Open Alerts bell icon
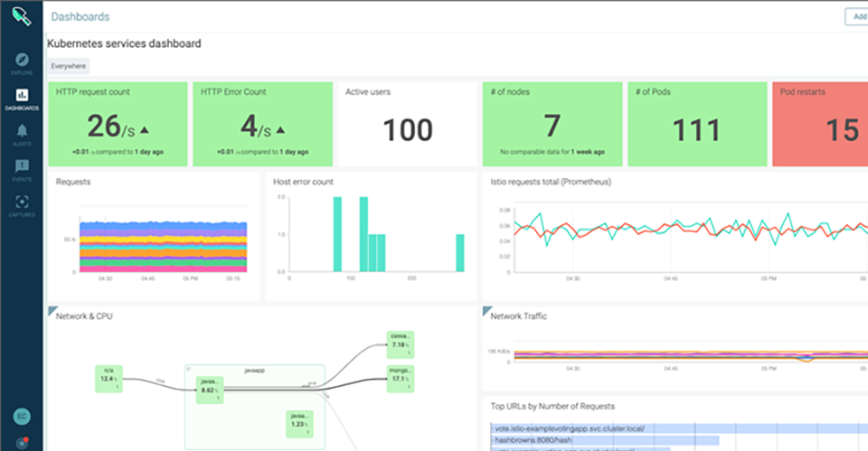The width and height of the screenshot is (868, 451). [23, 131]
